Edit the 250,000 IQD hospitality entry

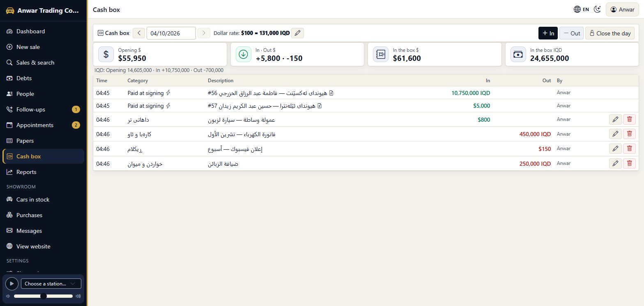point(615,164)
